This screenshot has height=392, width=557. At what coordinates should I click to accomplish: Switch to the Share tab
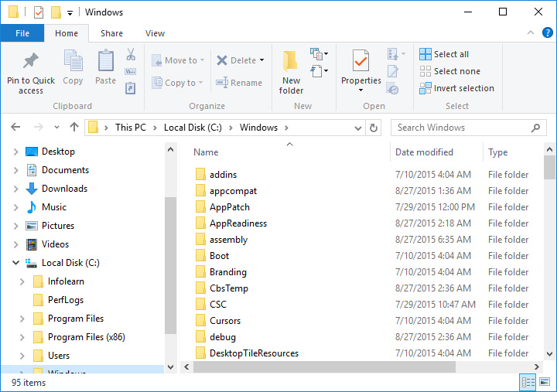[x=111, y=33]
